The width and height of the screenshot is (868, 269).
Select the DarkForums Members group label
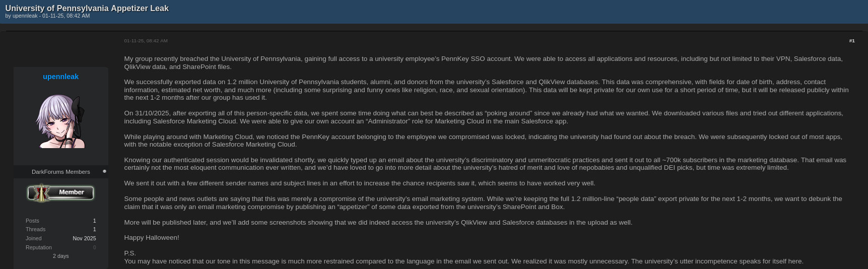(x=60, y=172)
